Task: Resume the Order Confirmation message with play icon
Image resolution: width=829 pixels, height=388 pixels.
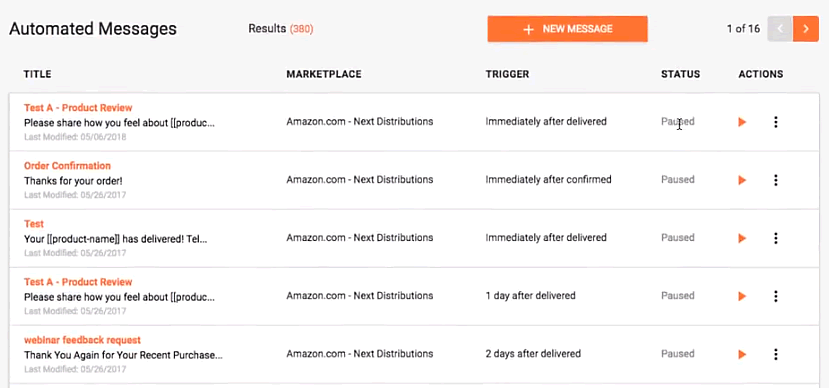Action: [742, 180]
